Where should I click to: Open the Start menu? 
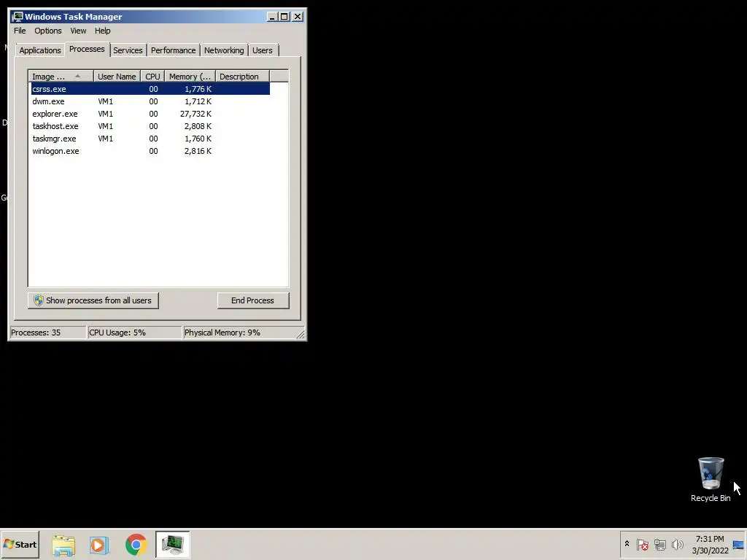pyautogui.click(x=20, y=544)
